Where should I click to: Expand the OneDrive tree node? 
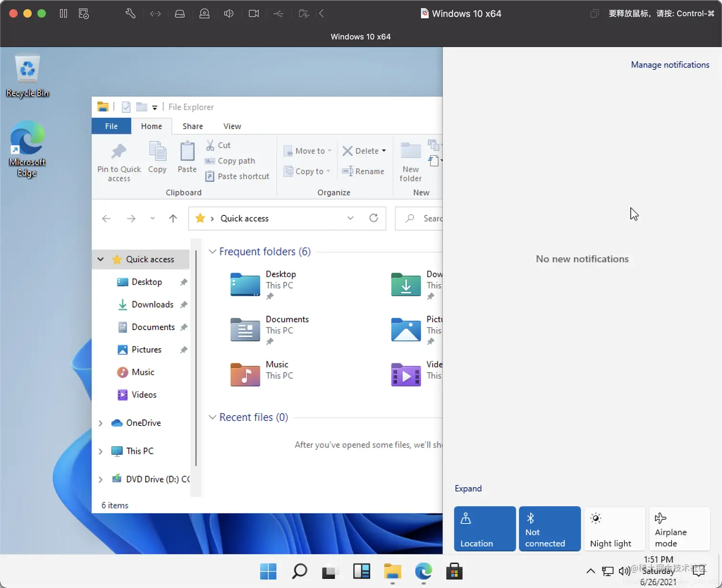point(100,423)
